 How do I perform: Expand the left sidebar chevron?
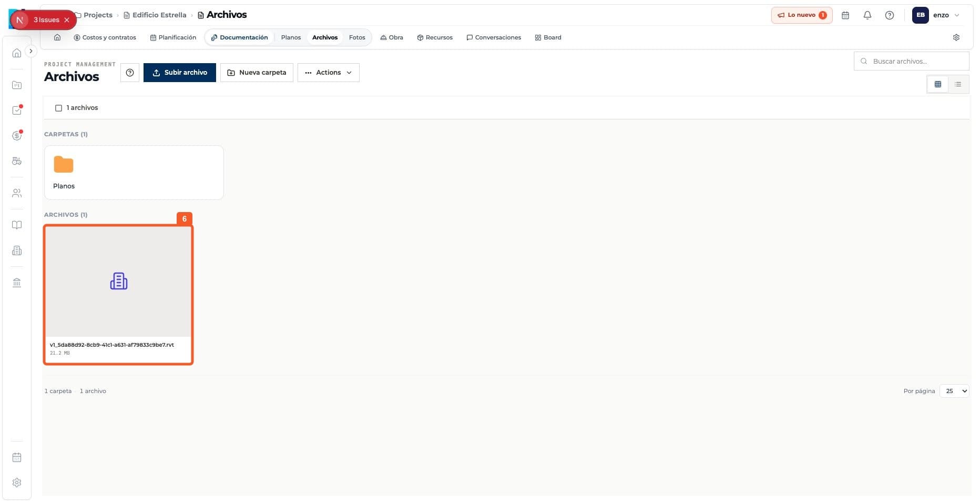31,51
